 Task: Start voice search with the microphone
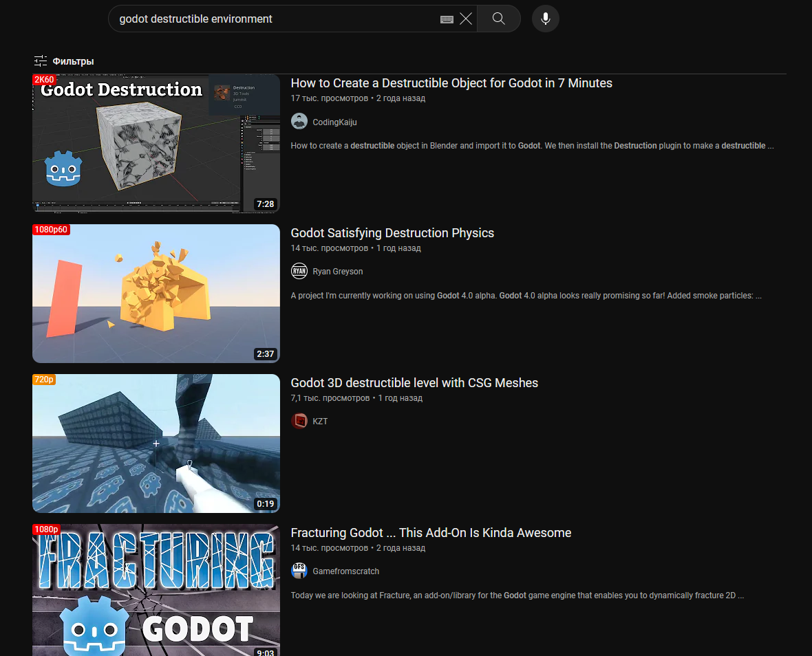pos(545,19)
